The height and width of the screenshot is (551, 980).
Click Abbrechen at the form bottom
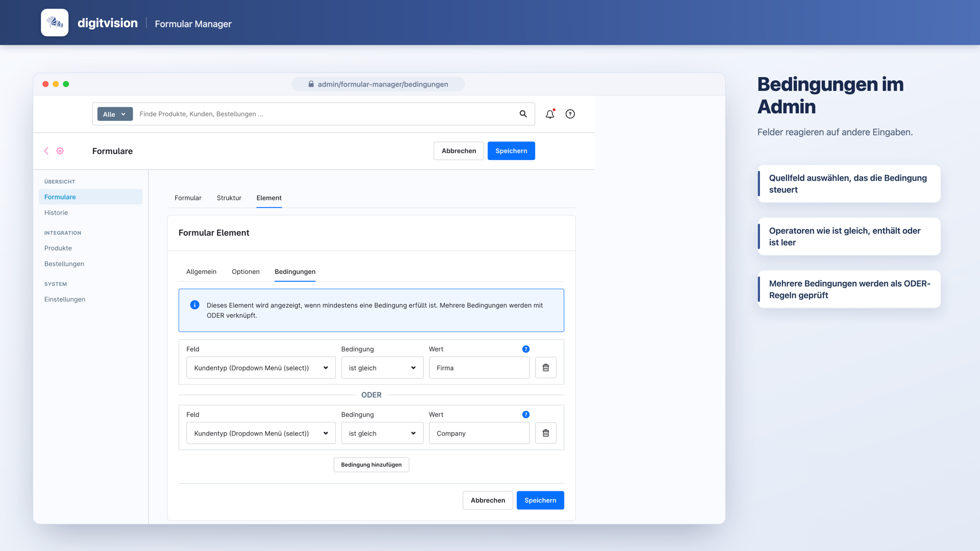487,500
